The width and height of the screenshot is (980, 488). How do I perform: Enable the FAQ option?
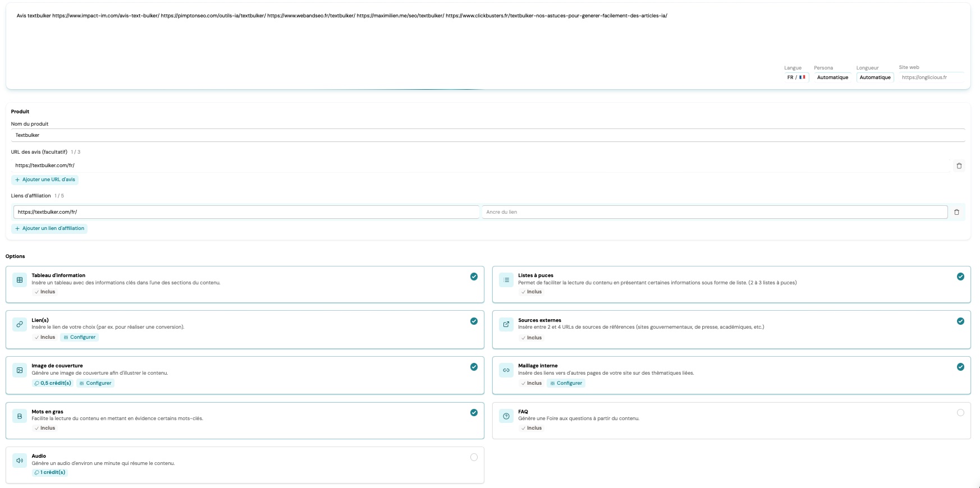tap(960, 412)
